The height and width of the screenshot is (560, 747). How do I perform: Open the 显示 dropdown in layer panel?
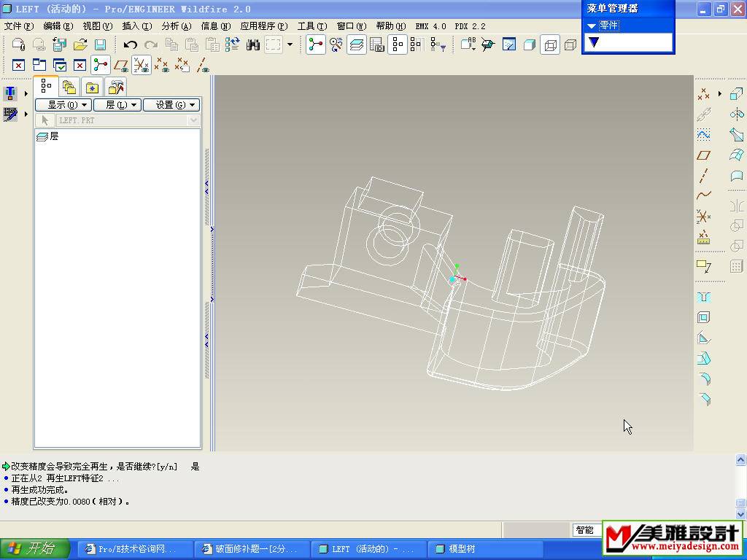tap(63, 105)
